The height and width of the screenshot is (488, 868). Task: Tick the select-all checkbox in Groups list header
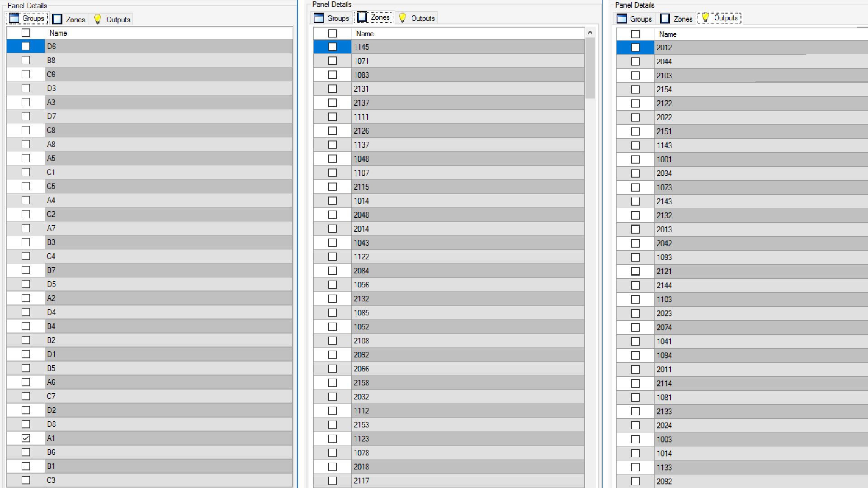click(26, 33)
